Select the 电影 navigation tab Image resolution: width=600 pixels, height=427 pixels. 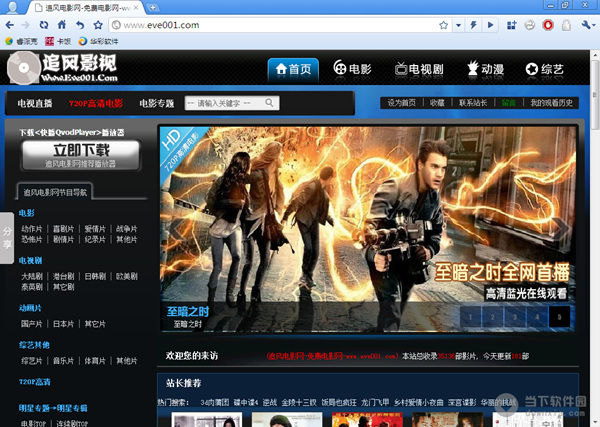pyautogui.click(x=352, y=69)
